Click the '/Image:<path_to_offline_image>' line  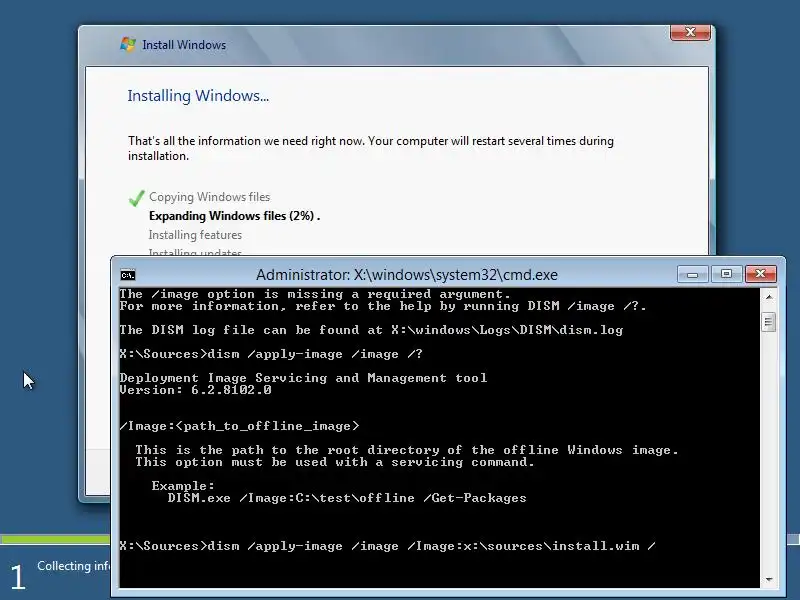point(239,426)
